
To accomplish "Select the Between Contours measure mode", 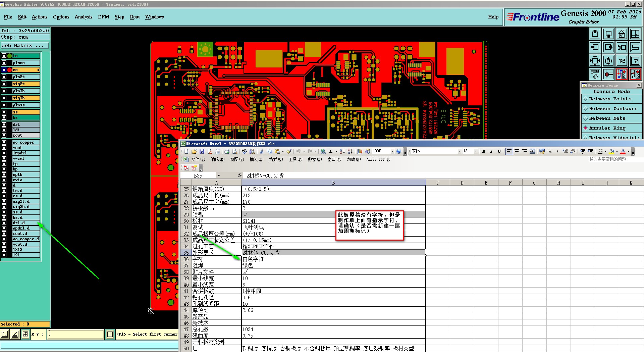I will pyautogui.click(x=611, y=108).
